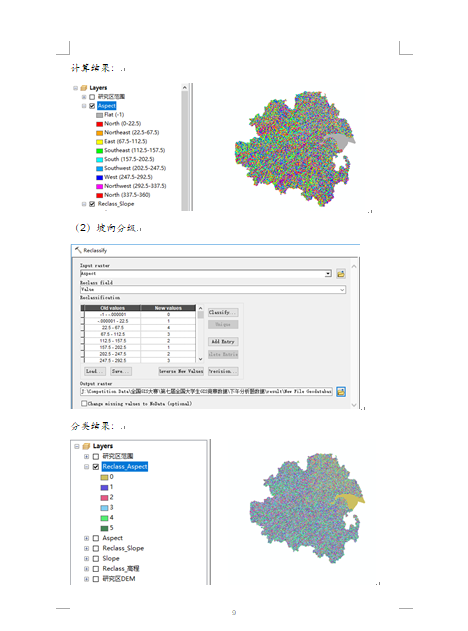Expand the unchecked Aspect layer node
Screen dimensions: 468x631
click(87, 538)
